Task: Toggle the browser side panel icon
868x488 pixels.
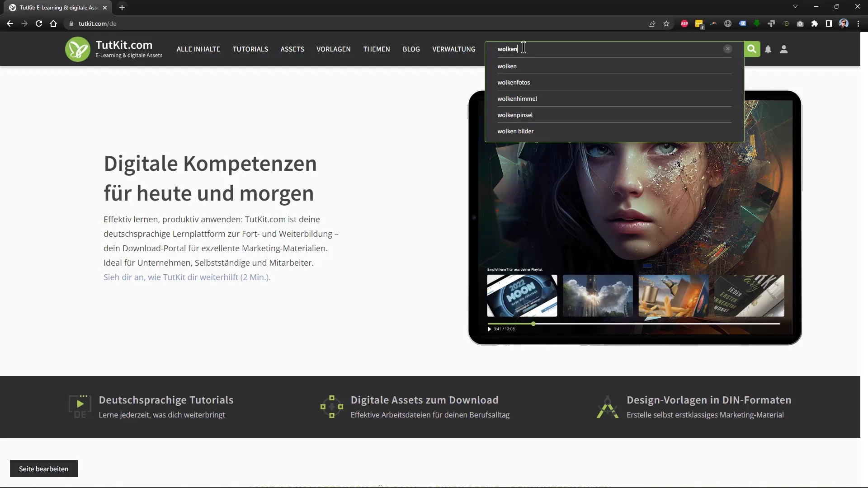Action: pyautogui.click(x=829, y=23)
